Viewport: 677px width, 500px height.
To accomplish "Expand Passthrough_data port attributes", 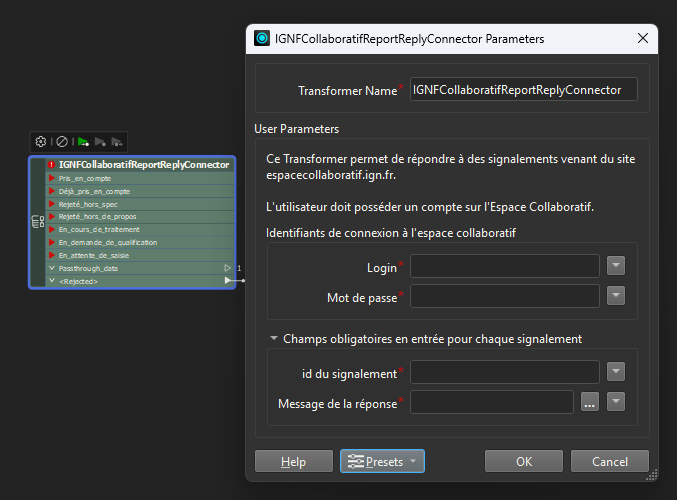I will (x=52, y=268).
